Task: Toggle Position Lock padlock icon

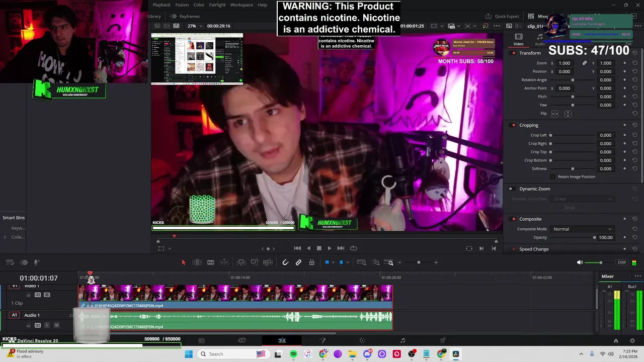Action: tap(311, 262)
